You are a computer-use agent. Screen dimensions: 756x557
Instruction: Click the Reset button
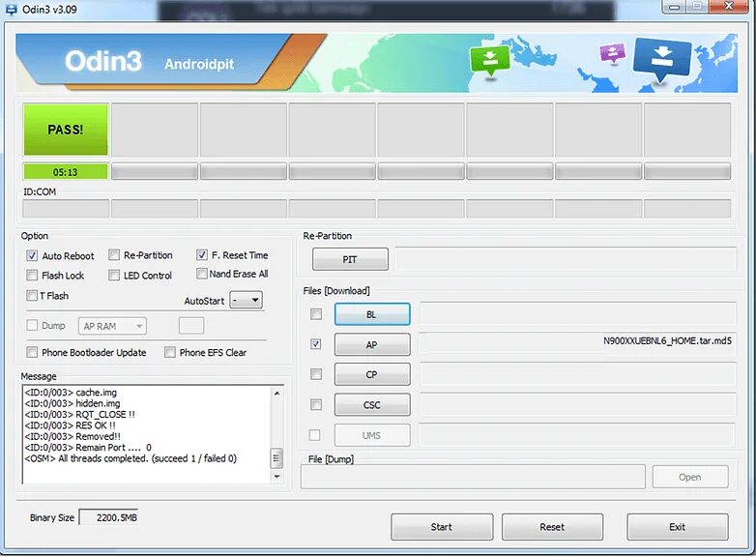point(552,527)
